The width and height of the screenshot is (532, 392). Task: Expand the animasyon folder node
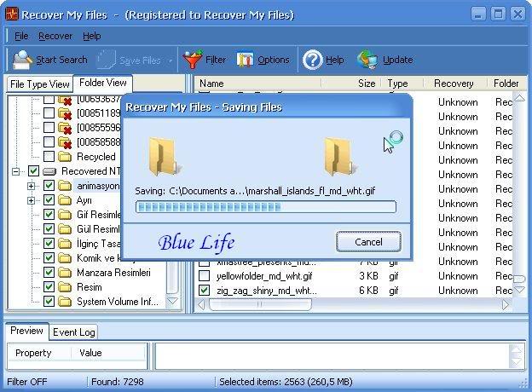click(x=31, y=186)
